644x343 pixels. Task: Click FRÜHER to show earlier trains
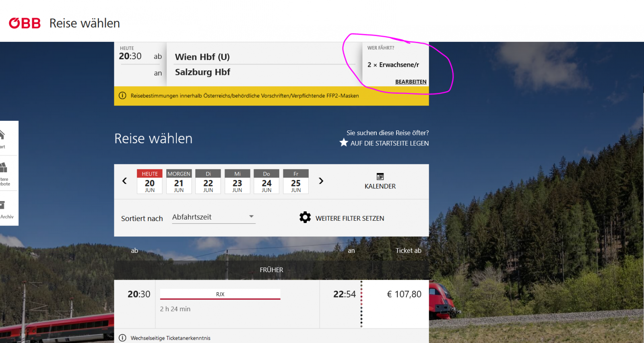point(271,270)
